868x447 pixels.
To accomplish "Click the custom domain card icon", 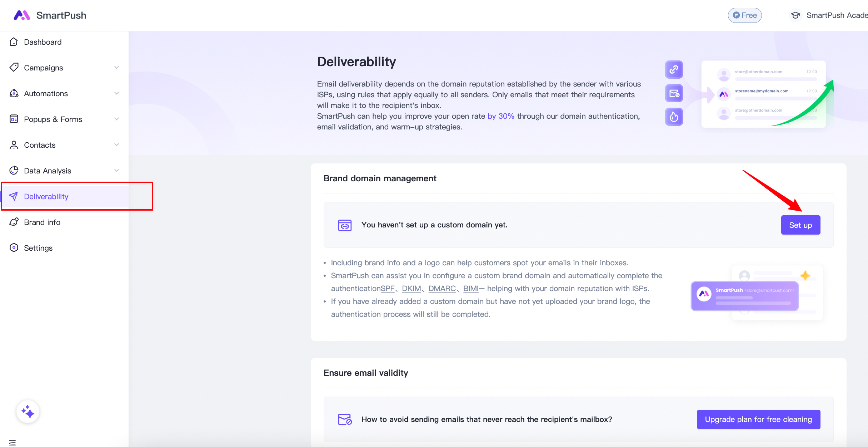I will coord(345,225).
